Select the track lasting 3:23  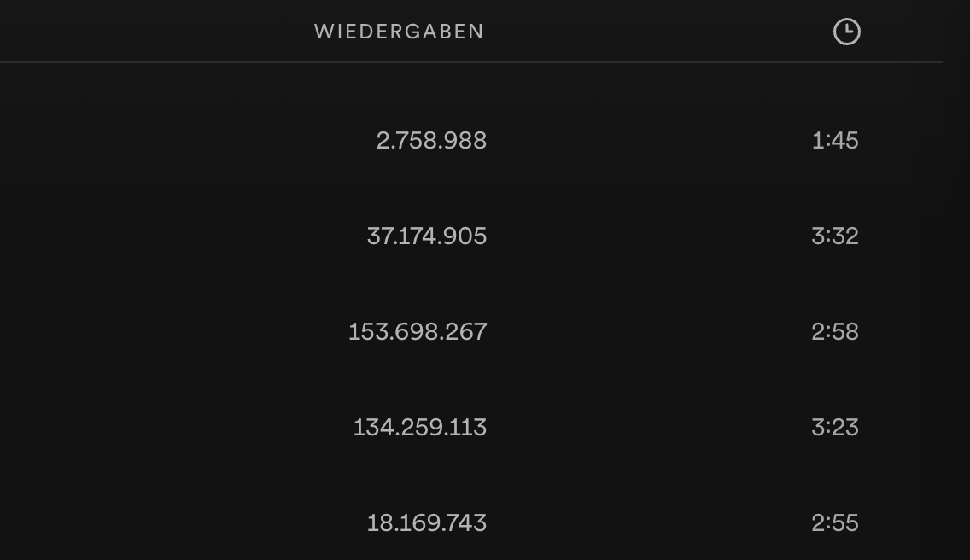834,427
